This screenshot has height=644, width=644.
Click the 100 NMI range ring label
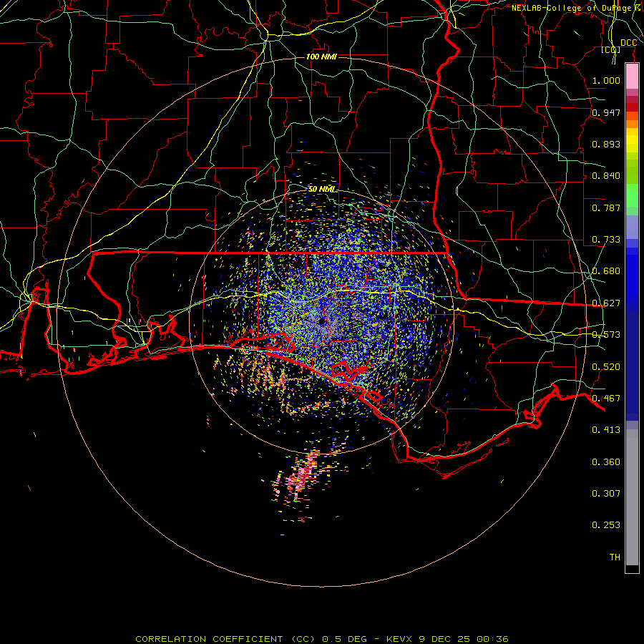[x=321, y=57]
